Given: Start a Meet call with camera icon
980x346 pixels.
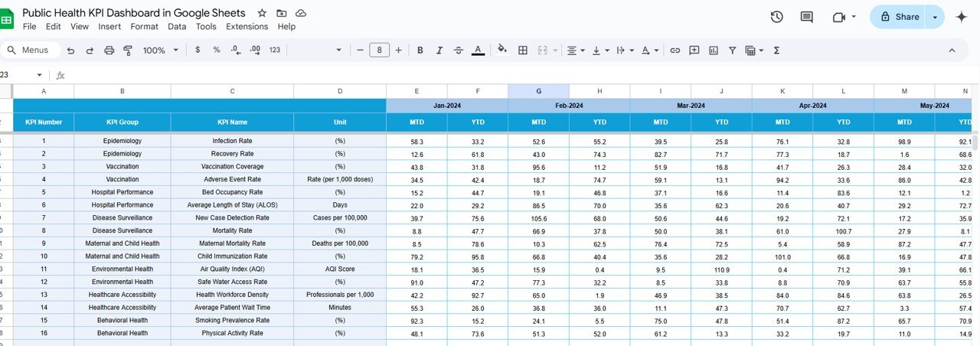Looking at the screenshot, I should [x=839, y=17].
